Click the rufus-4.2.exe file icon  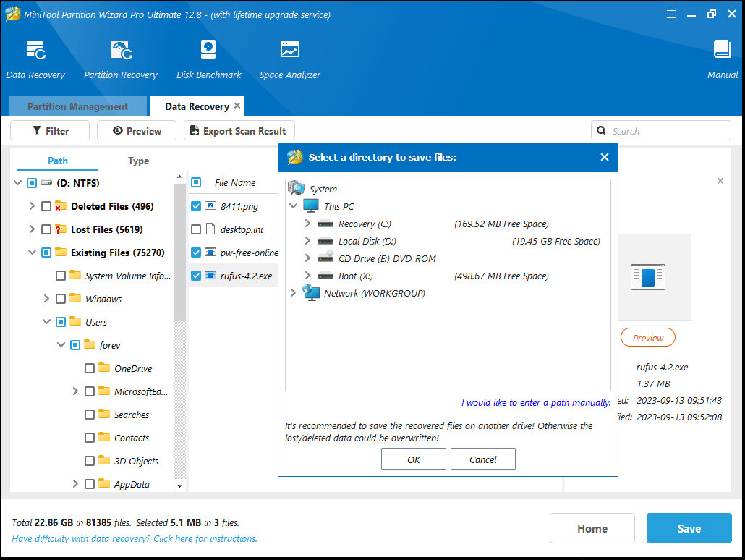coord(210,275)
